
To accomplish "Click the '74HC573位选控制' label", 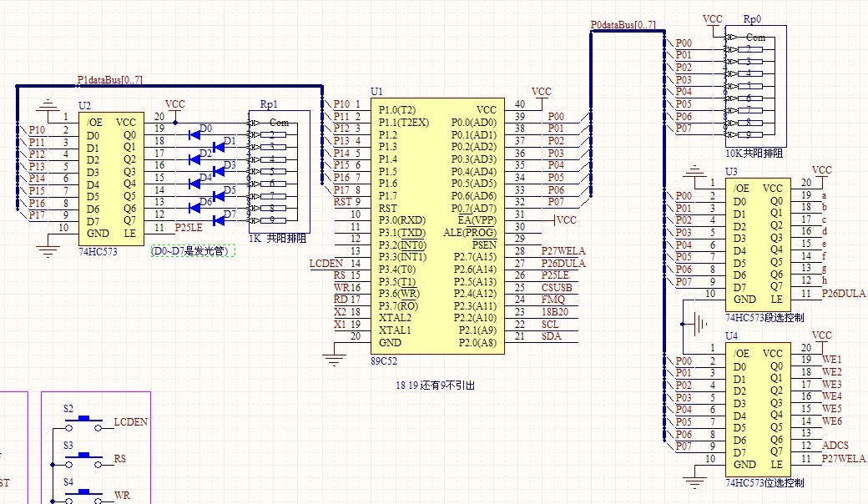I will [765, 482].
